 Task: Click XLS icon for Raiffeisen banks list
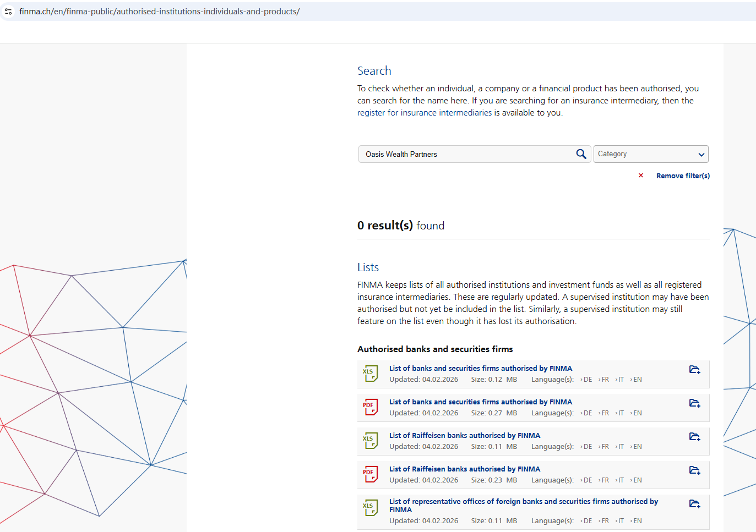point(371,441)
